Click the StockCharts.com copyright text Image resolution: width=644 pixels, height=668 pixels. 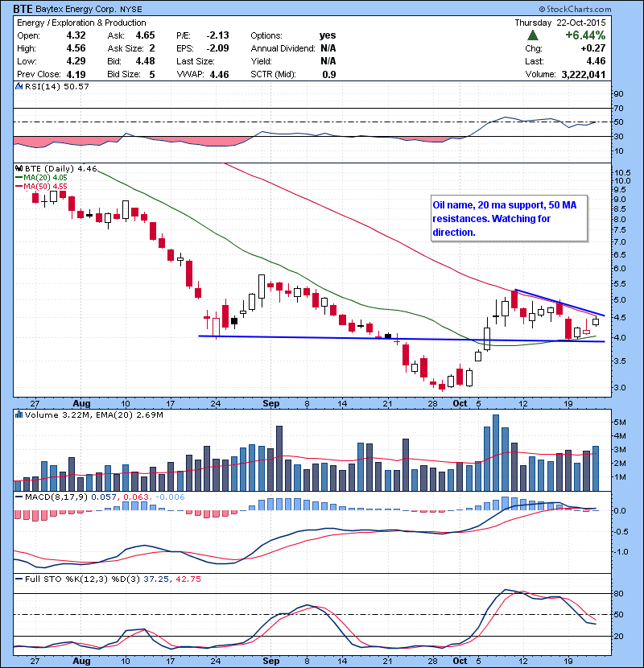[x=575, y=9]
